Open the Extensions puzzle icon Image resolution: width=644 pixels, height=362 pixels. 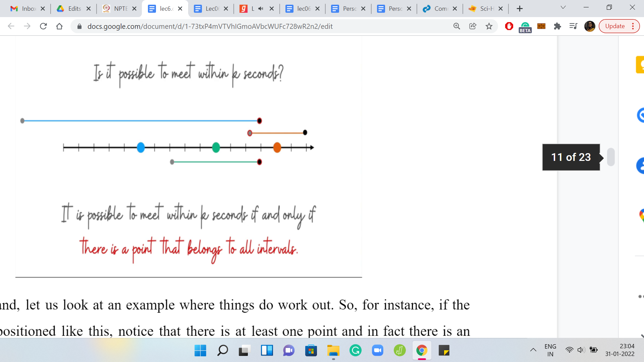click(557, 26)
